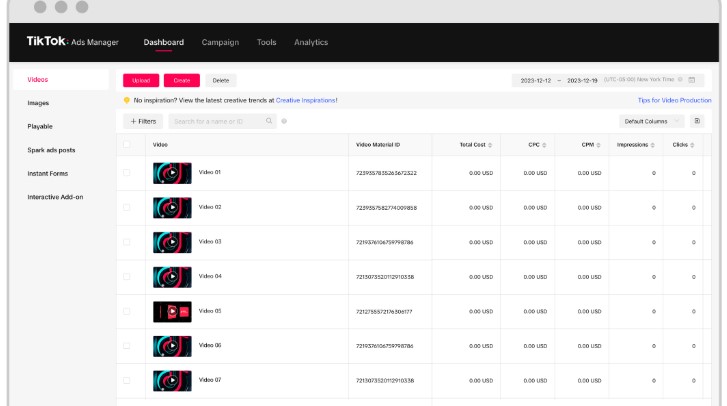
Task: Select the Video 04 row checkbox
Action: pyautogui.click(x=127, y=276)
